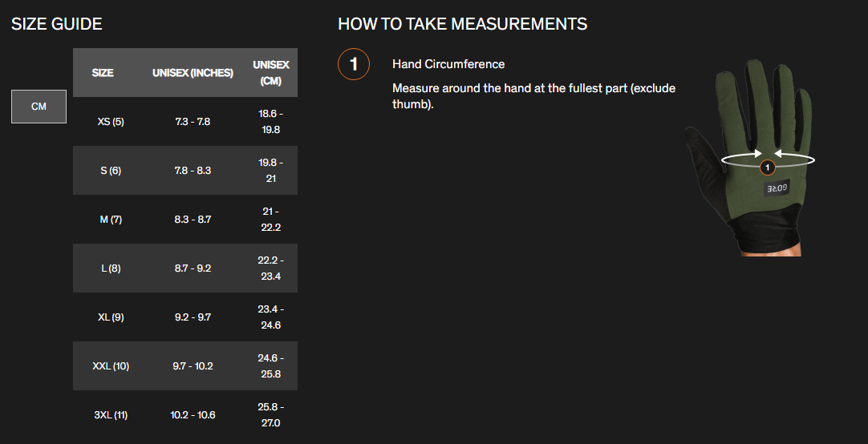This screenshot has width=868, height=444.
Task: Select the UNISEX (CM) column header
Action: tap(271, 73)
